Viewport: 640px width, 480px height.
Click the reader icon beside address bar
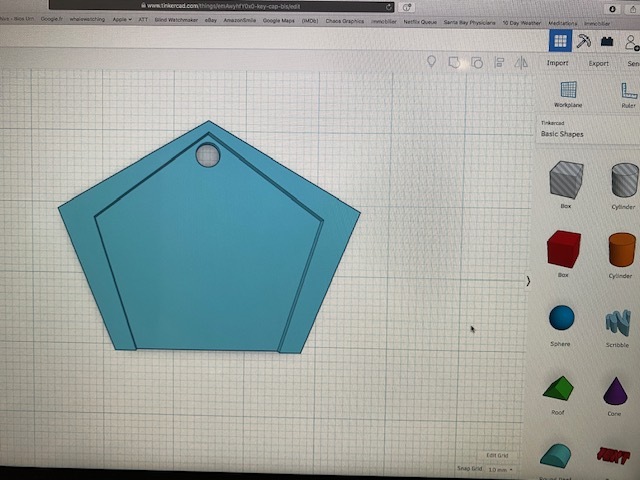407,7
